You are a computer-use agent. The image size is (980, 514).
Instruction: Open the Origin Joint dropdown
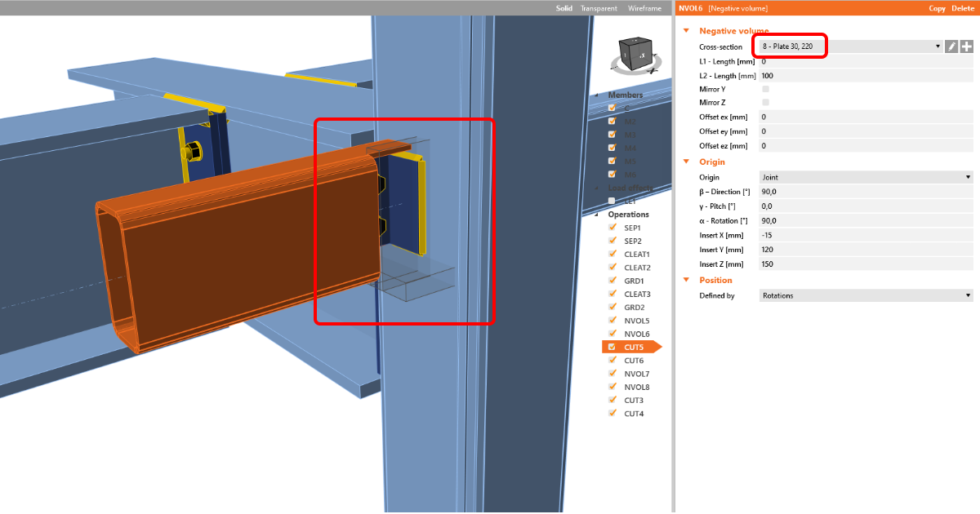[x=866, y=177]
